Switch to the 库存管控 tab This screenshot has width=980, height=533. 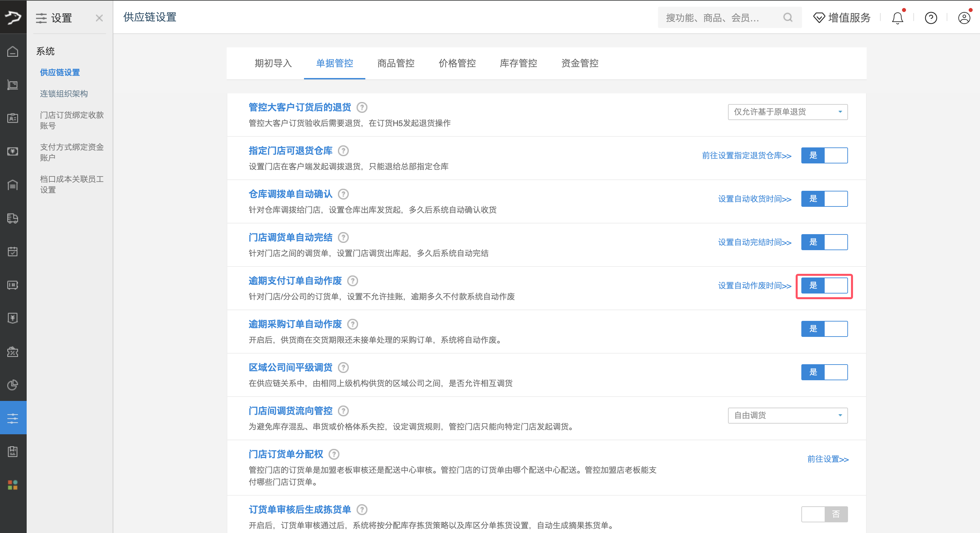pyautogui.click(x=518, y=63)
